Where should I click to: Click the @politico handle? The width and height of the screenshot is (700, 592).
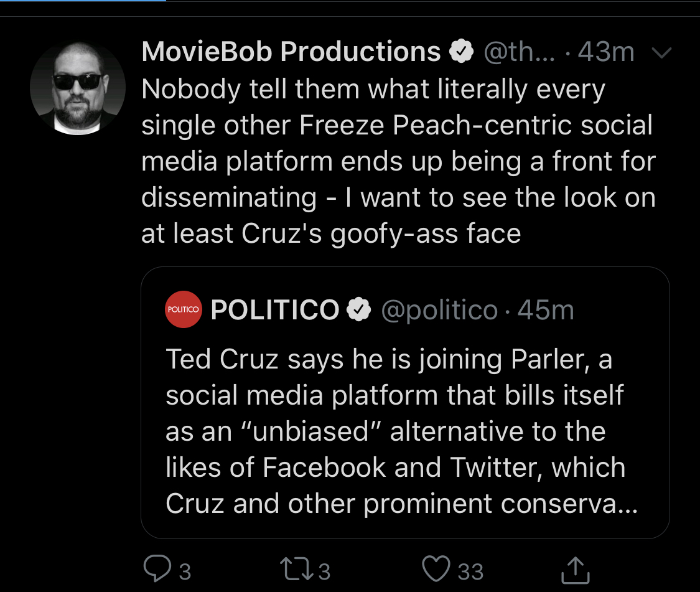(439, 310)
